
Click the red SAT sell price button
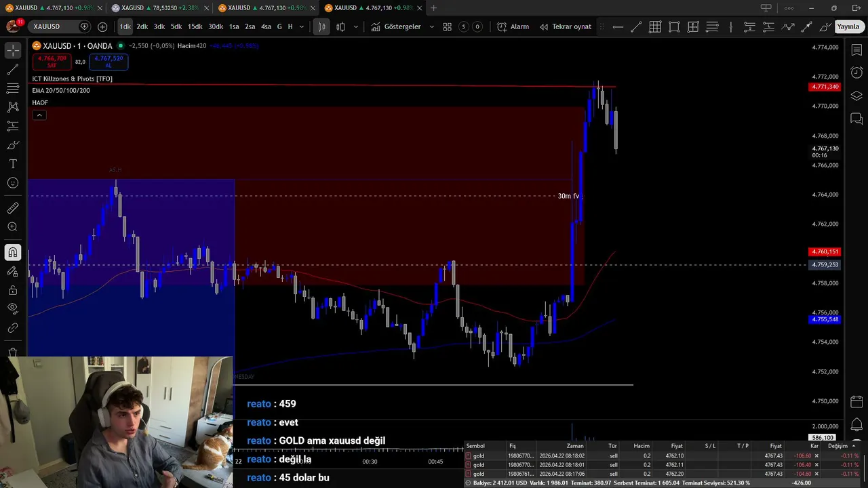coord(52,62)
